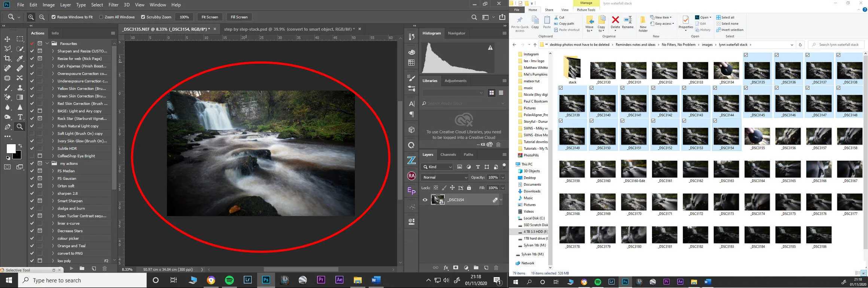The height and width of the screenshot is (288, 868).
Task: Click the Fit Screen button
Action: [210, 17]
